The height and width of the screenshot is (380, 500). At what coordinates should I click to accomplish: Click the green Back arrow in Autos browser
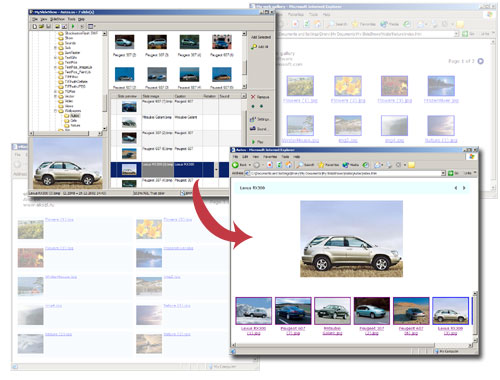pyautogui.click(x=235, y=165)
